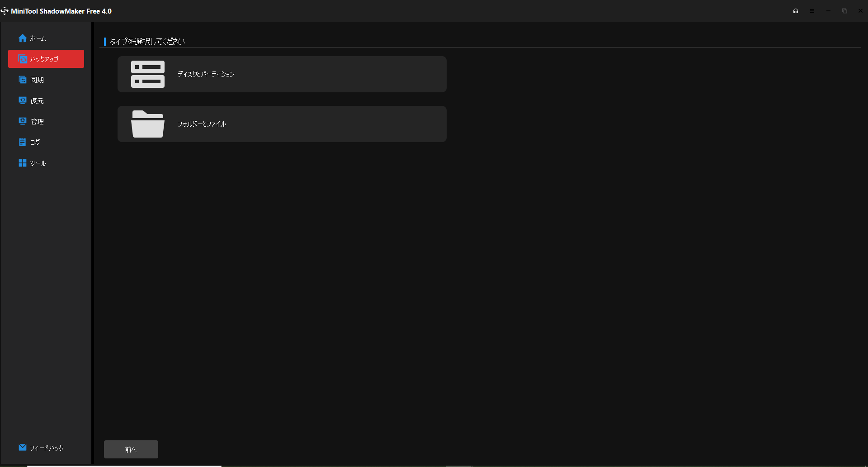Click the headset support icon in title bar

796,11
